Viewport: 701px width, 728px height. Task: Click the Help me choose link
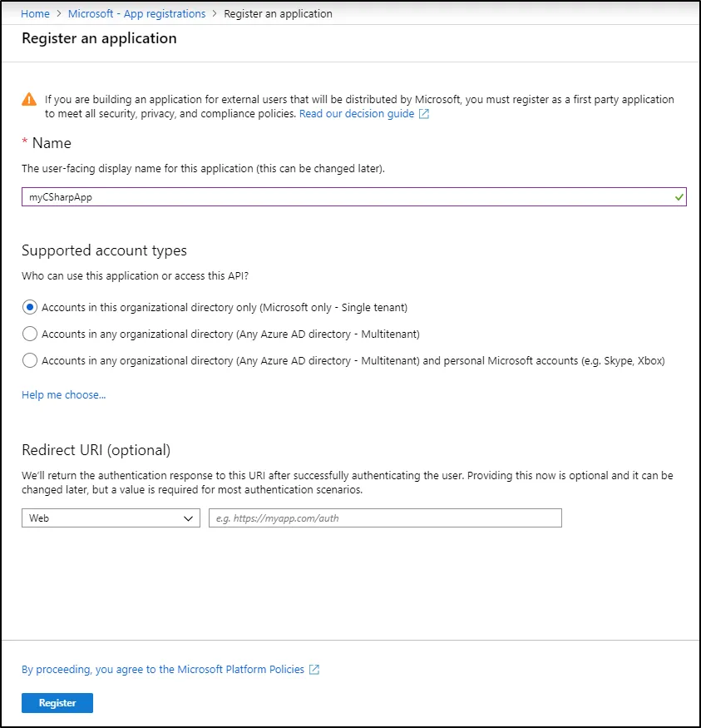(x=64, y=394)
